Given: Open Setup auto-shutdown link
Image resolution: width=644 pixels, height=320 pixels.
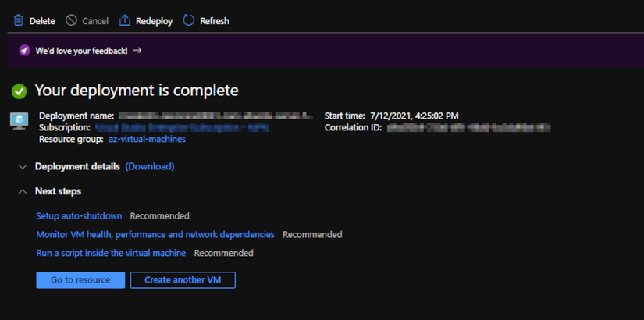Looking at the screenshot, I should (79, 216).
